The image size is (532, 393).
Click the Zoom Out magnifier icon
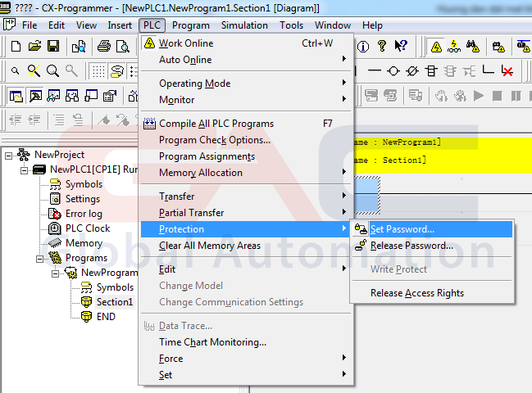click(x=15, y=70)
